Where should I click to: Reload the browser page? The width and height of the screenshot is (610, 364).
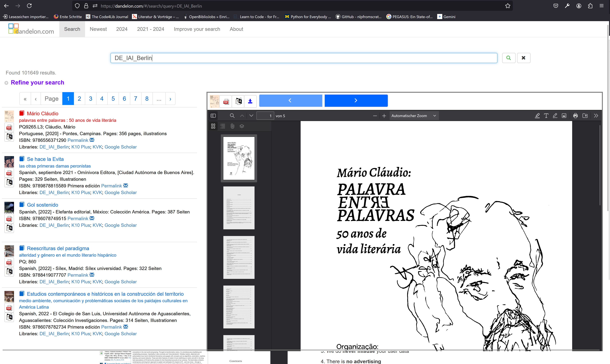[29, 6]
